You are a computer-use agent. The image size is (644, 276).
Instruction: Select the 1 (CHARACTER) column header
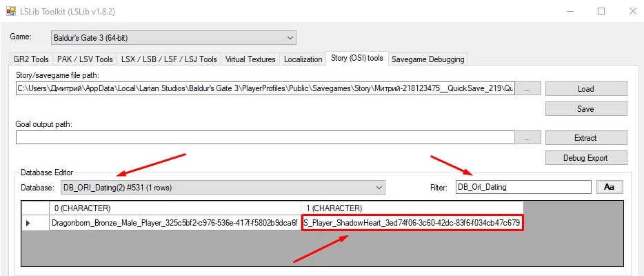[412, 208]
